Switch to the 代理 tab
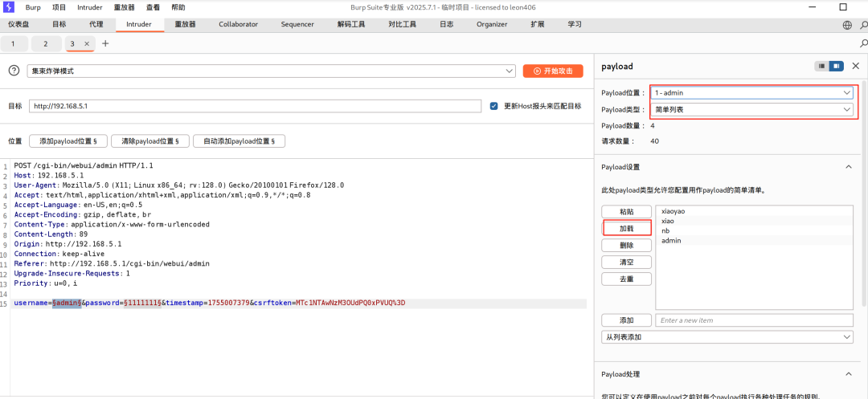Viewport: 868px width, 399px height. (96, 24)
